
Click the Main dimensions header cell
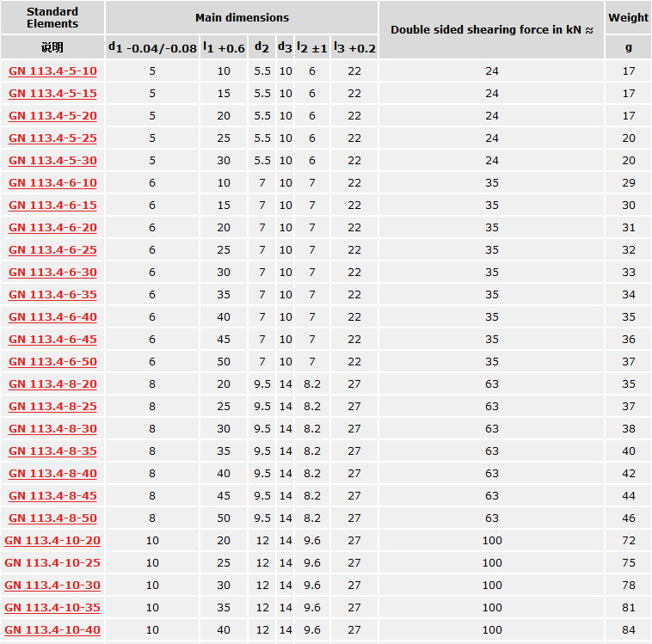coord(242,17)
